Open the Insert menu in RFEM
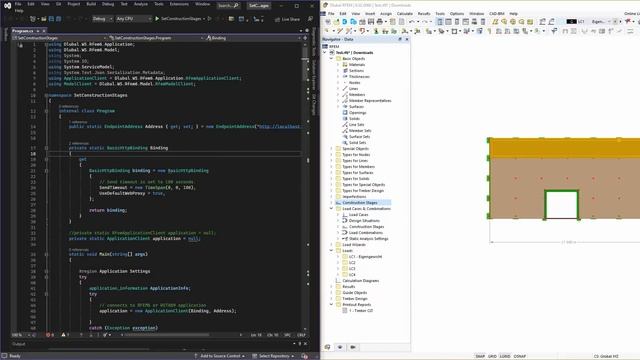The image size is (640, 360). click(370, 13)
